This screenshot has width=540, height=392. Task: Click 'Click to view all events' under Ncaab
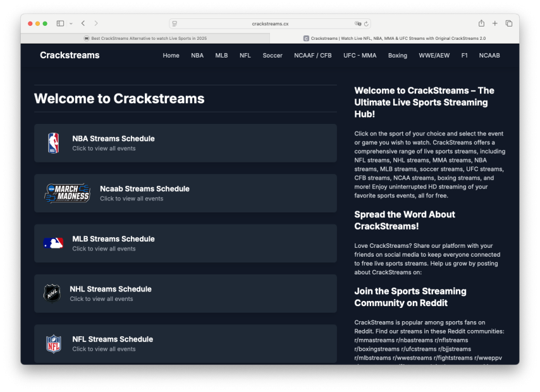coord(132,199)
